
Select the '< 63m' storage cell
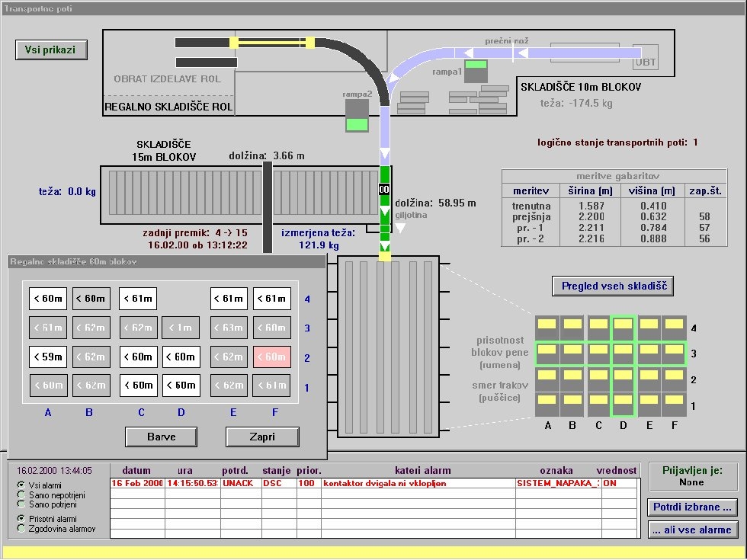click(229, 328)
